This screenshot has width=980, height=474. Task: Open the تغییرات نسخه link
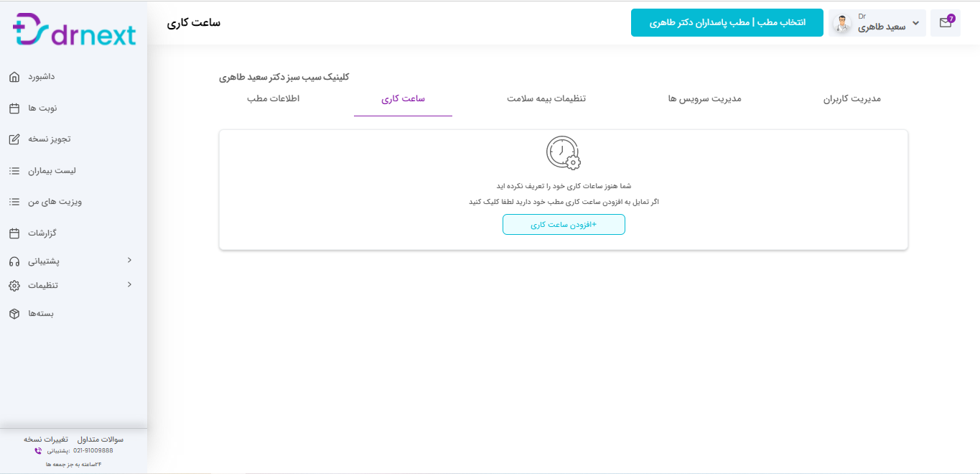(x=46, y=439)
